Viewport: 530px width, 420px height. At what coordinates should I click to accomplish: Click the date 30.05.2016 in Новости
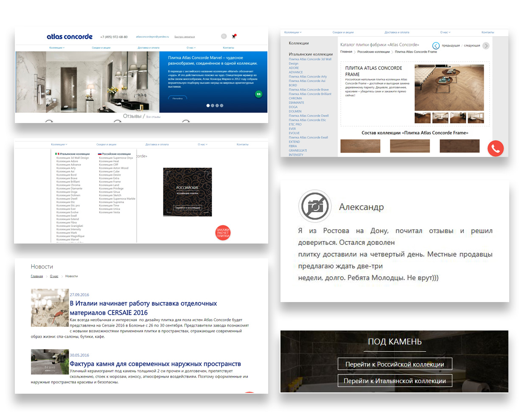tap(79, 355)
